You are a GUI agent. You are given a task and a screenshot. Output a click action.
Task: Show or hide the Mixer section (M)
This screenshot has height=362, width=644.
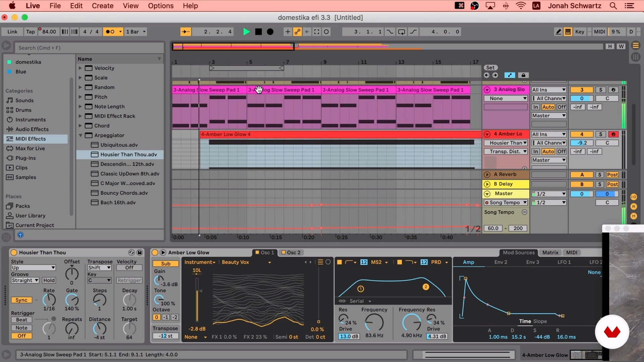[x=634, y=217]
